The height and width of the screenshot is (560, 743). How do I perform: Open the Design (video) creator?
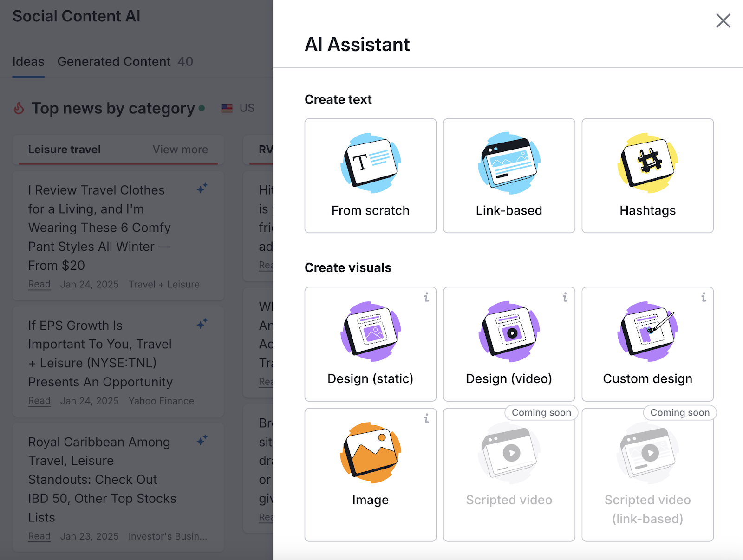click(x=508, y=344)
